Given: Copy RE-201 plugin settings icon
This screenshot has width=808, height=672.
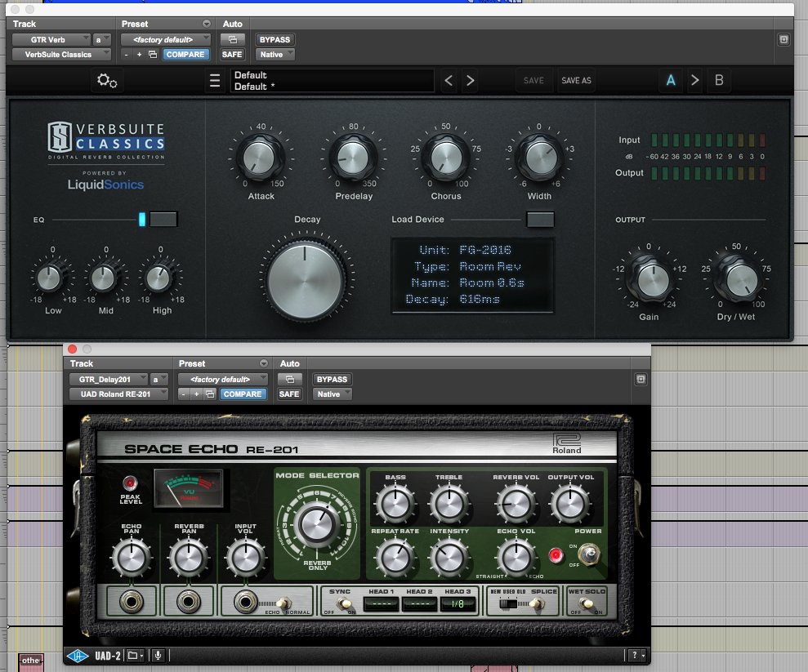Looking at the screenshot, I should point(210,394).
